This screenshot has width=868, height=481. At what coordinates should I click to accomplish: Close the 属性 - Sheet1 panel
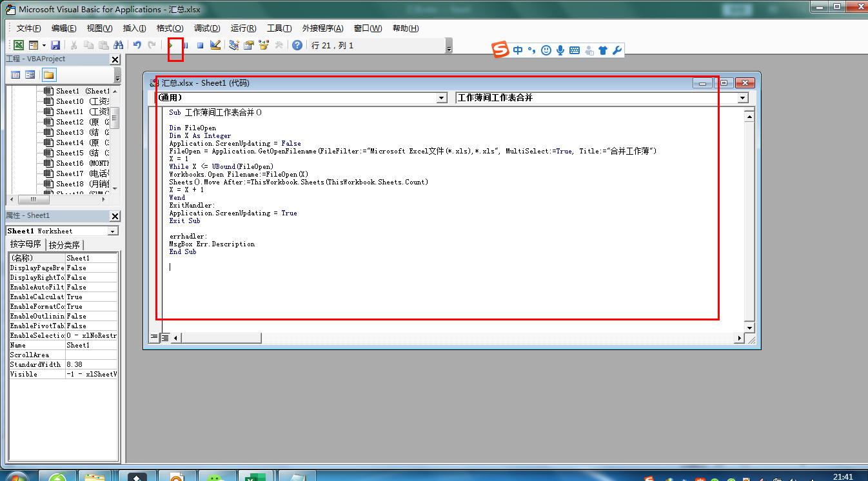tap(115, 216)
